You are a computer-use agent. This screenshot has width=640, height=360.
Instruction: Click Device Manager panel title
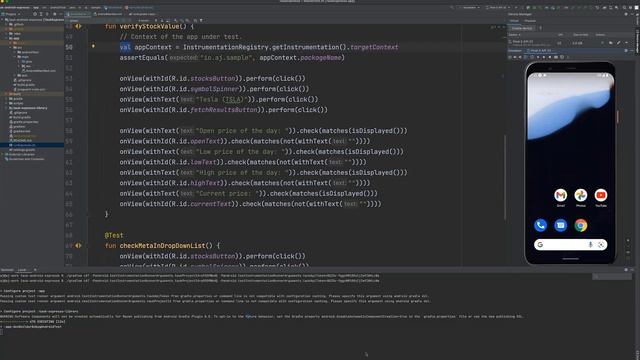pos(520,14)
